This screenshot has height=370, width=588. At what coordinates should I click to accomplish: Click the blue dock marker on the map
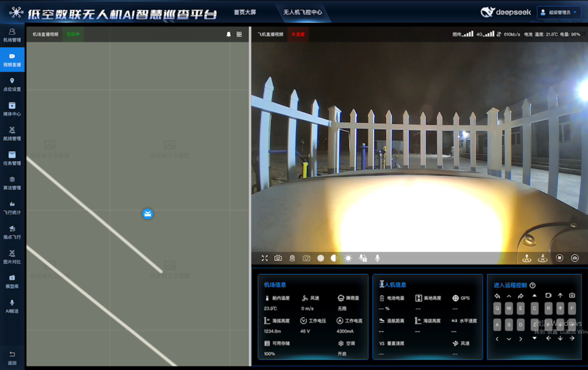coord(148,214)
